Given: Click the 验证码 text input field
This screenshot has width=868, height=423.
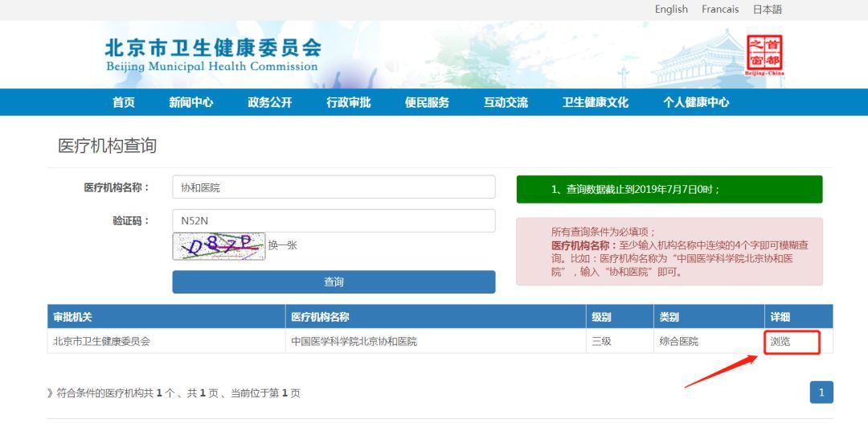Looking at the screenshot, I should tap(334, 221).
